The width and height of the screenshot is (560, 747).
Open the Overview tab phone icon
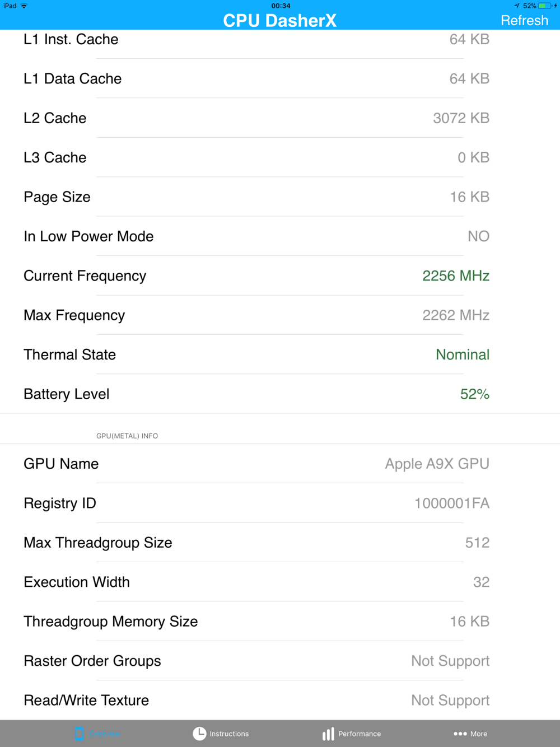pos(80,734)
